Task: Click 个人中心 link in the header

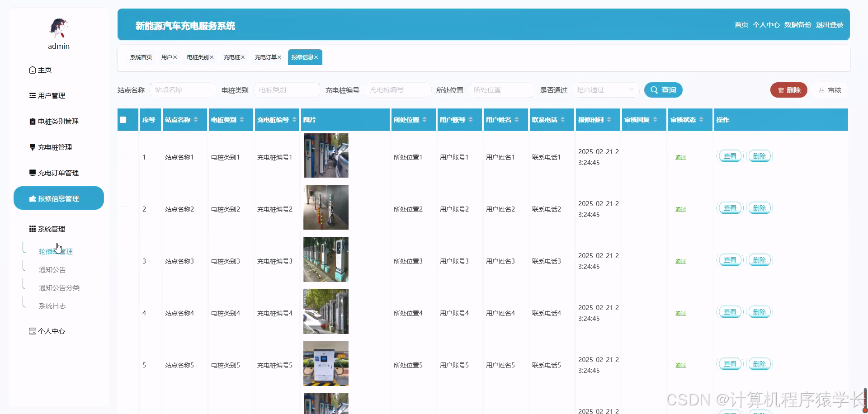Action: point(766,24)
